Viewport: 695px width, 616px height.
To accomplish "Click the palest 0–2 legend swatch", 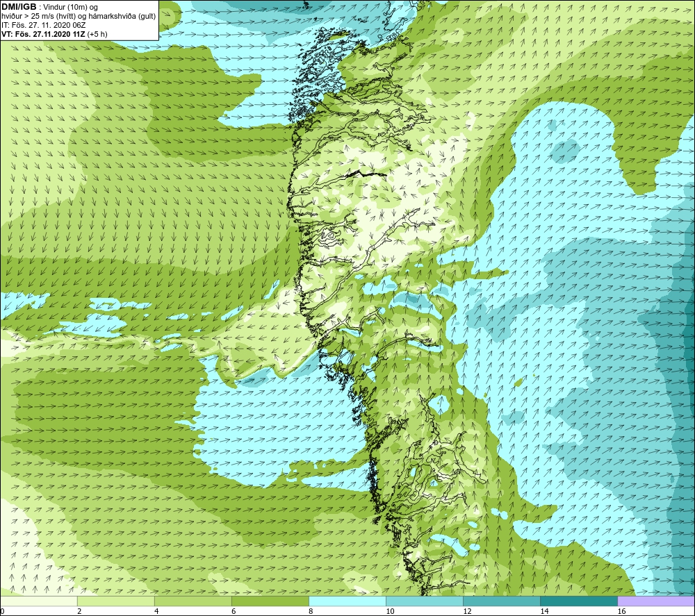I will pyautogui.click(x=39, y=601).
